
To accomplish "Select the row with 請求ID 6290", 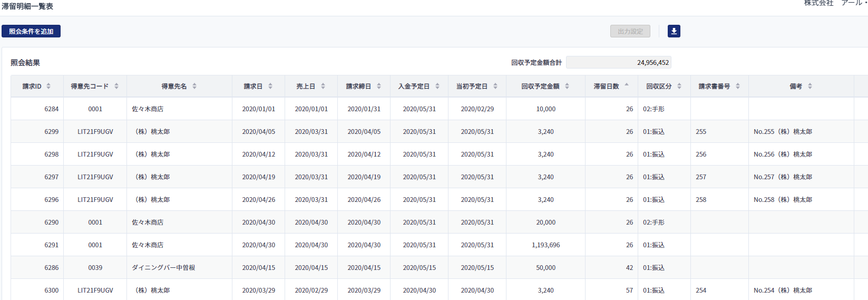I will (x=440, y=222).
